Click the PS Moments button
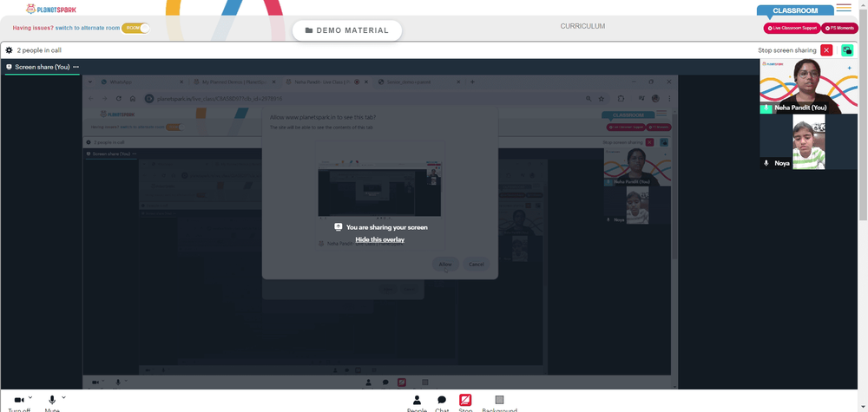868x412 pixels. coord(839,28)
